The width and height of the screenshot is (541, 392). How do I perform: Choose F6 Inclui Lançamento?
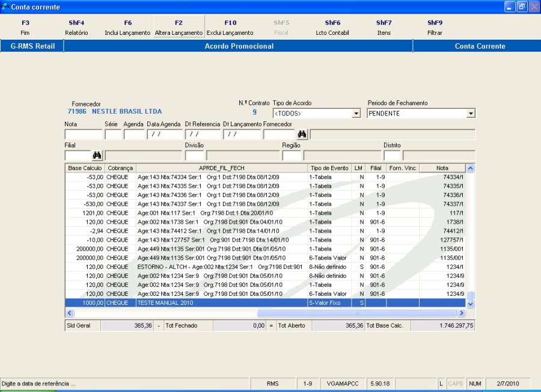coord(127,28)
